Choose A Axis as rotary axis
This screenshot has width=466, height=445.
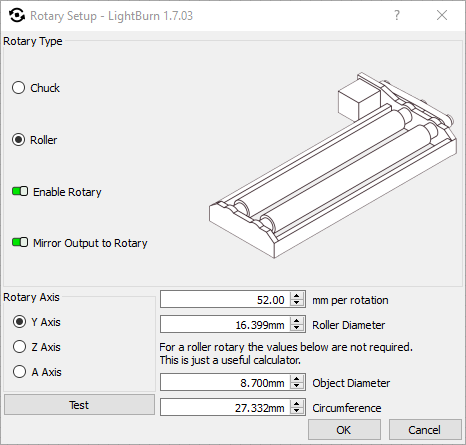point(19,372)
